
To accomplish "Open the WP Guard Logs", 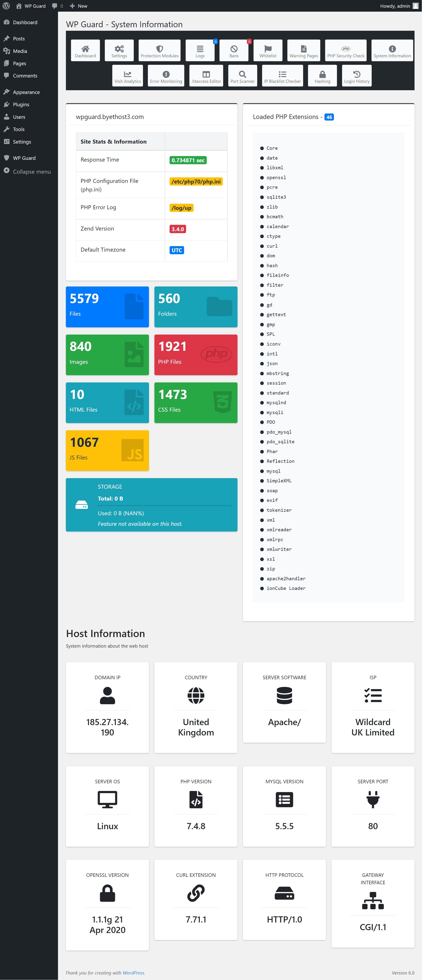I will (x=200, y=50).
